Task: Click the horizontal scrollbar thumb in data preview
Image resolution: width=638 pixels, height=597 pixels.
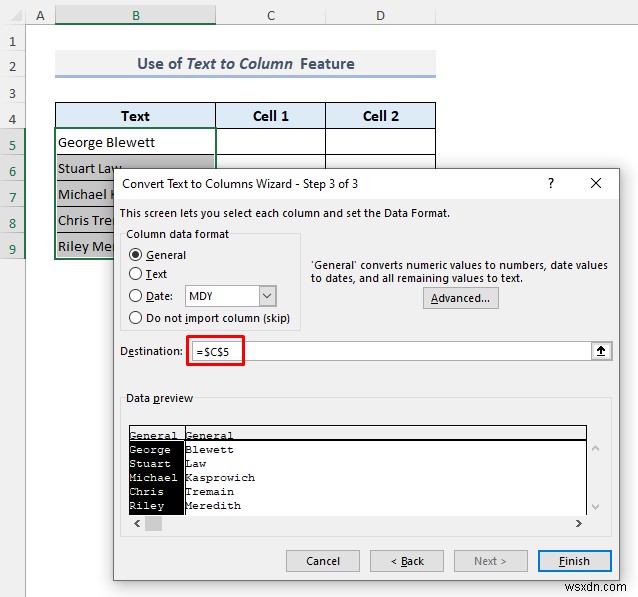Action: point(153,523)
